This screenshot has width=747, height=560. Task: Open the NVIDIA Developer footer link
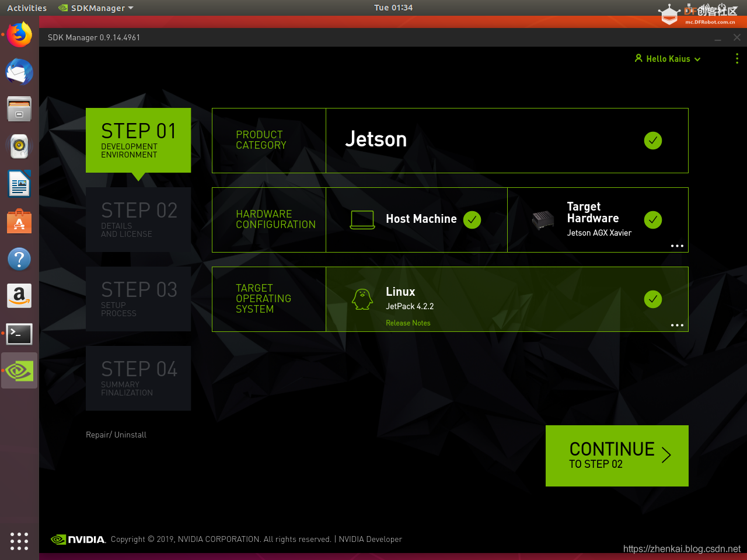point(371,540)
